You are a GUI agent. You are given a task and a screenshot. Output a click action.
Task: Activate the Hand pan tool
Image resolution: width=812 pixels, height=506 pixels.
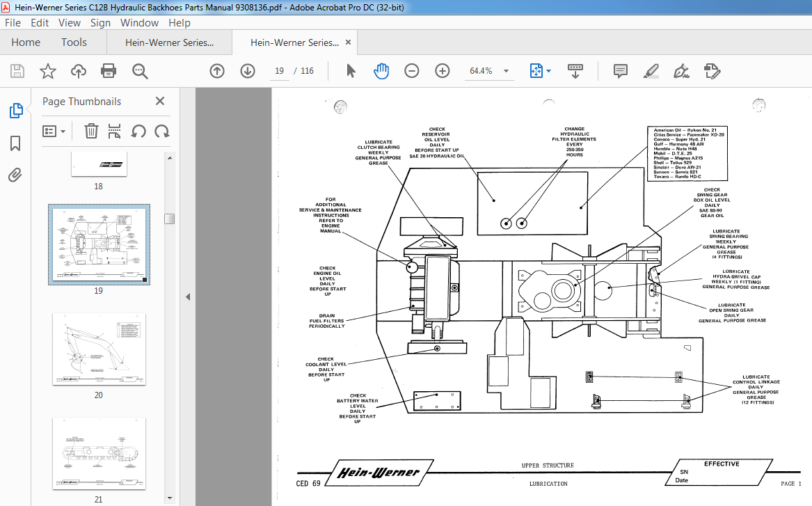(x=381, y=71)
